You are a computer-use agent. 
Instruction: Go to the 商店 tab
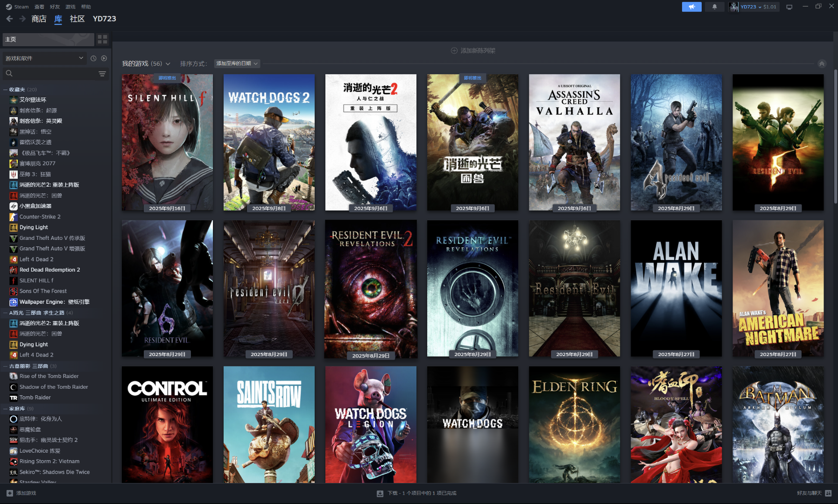[x=39, y=19]
